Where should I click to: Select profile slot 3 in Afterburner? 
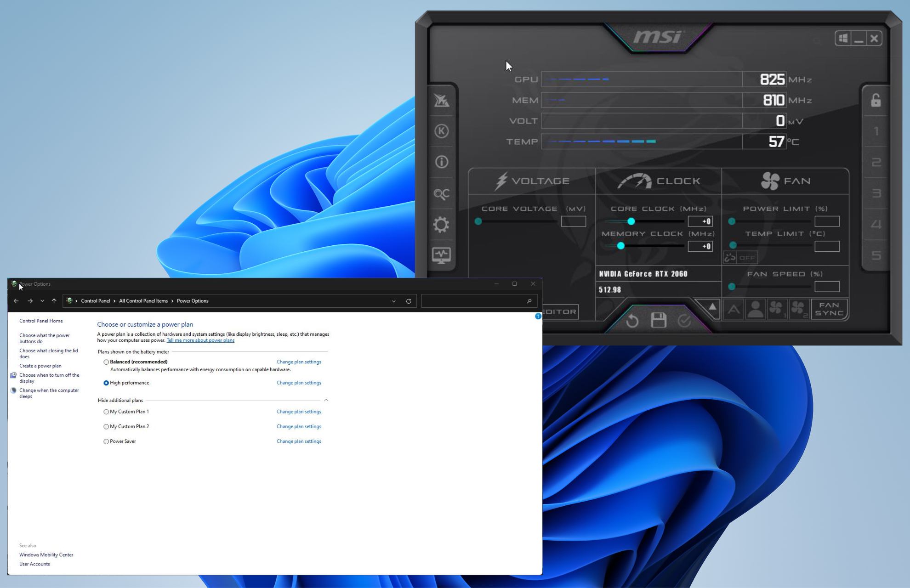pos(876,193)
